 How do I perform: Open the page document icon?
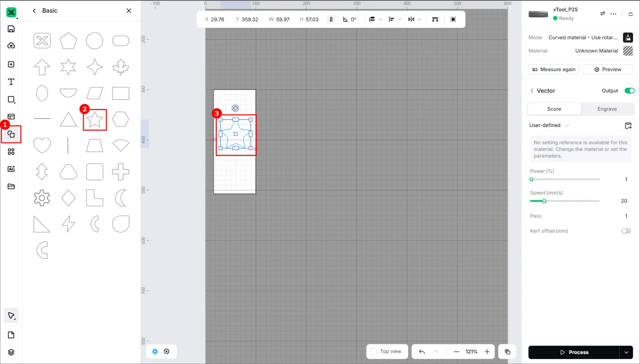[11, 335]
